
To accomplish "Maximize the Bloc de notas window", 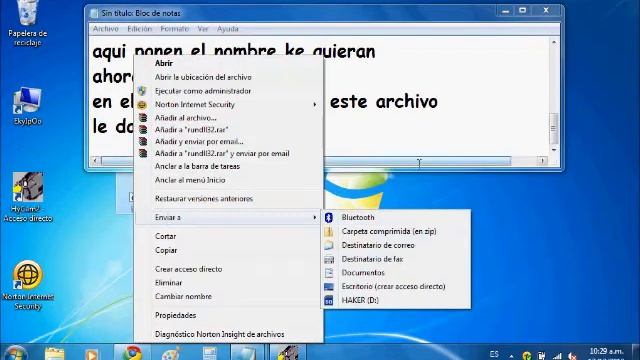I will tap(522, 11).
